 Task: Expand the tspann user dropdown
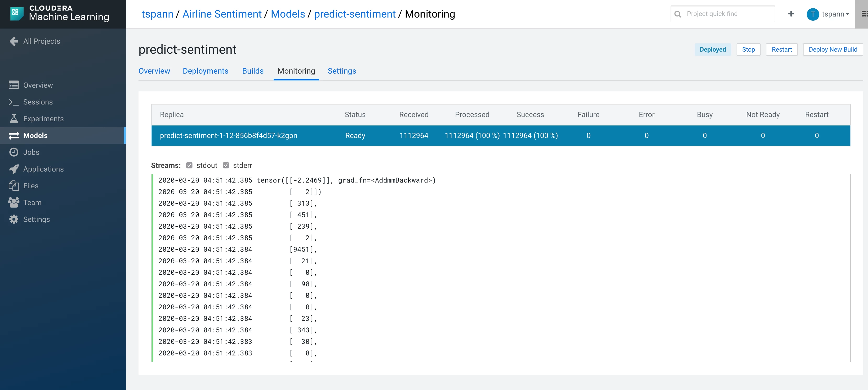pyautogui.click(x=835, y=14)
